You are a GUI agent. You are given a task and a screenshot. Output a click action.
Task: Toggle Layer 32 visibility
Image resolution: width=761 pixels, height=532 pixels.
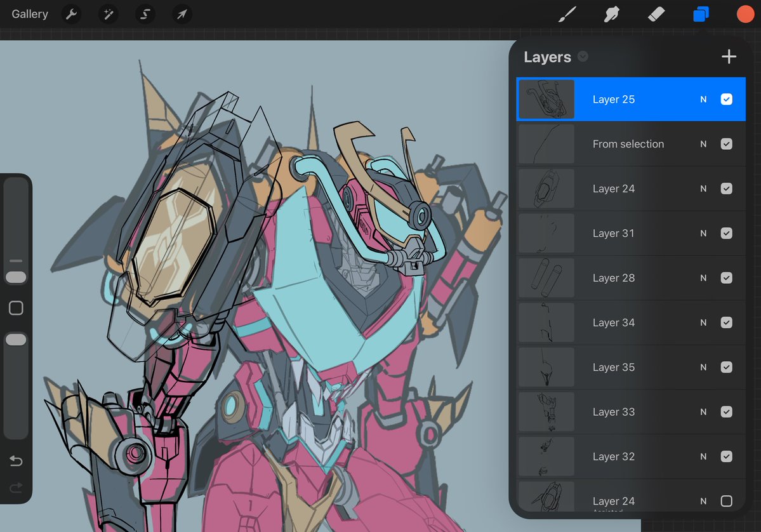[727, 456]
